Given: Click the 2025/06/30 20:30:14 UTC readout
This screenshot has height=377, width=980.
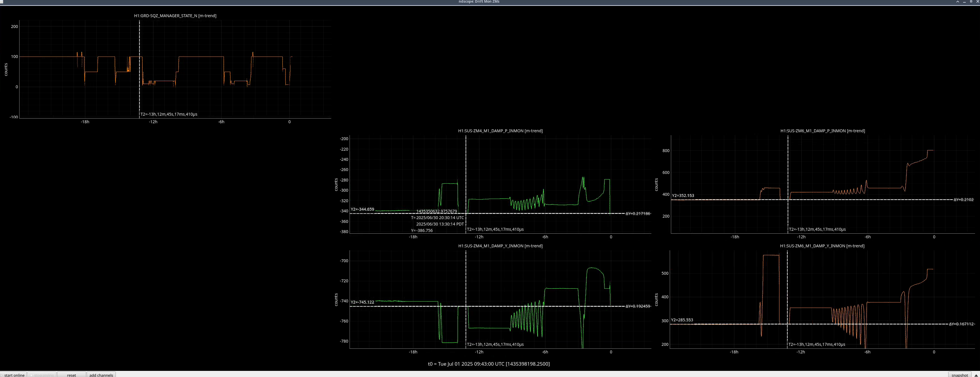Looking at the screenshot, I should click(x=437, y=217).
